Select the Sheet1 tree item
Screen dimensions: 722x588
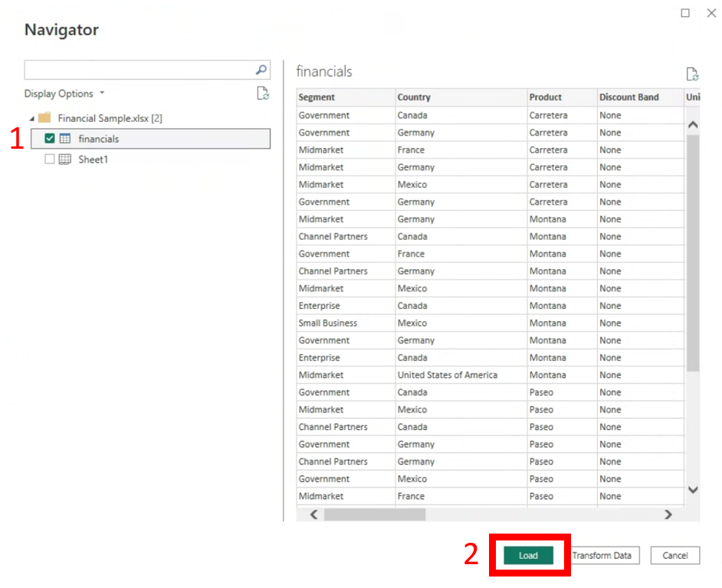[x=93, y=159]
